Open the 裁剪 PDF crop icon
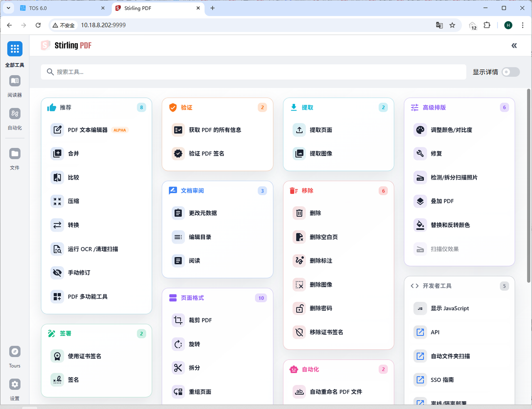This screenshot has height=409, width=532. [x=178, y=320]
